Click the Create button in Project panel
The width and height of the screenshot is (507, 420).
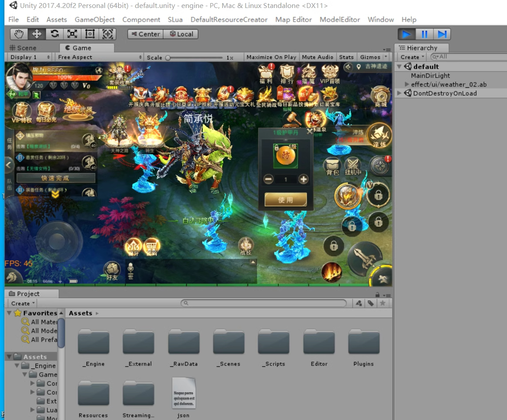pos(23,303)
